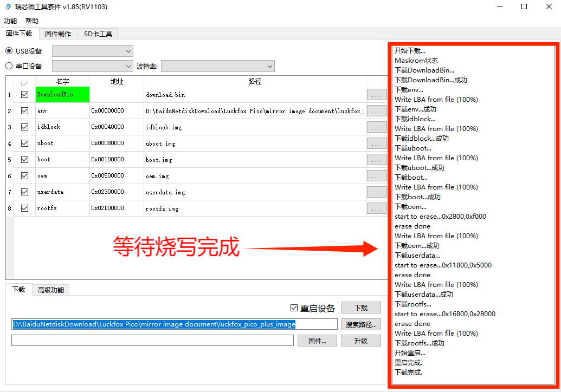
Task: Select path cell oem.img
Action: coord(255,176)
